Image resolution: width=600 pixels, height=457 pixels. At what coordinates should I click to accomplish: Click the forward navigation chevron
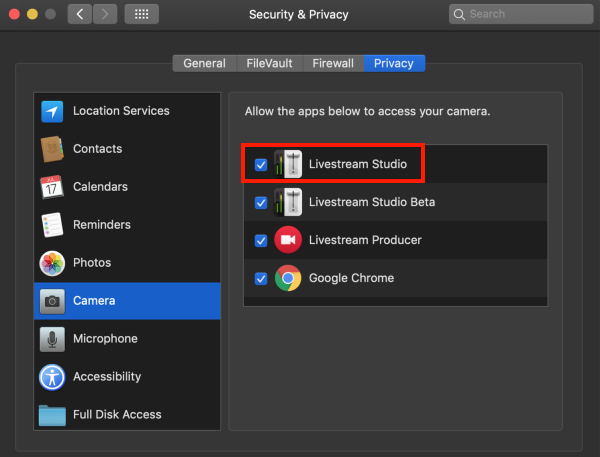pos(105,14)
